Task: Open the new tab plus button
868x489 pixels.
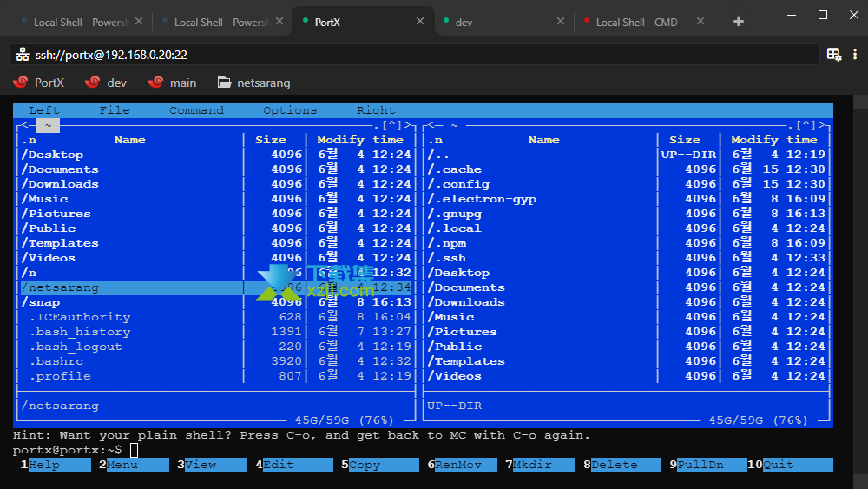Action: click(x=739, y=22)
